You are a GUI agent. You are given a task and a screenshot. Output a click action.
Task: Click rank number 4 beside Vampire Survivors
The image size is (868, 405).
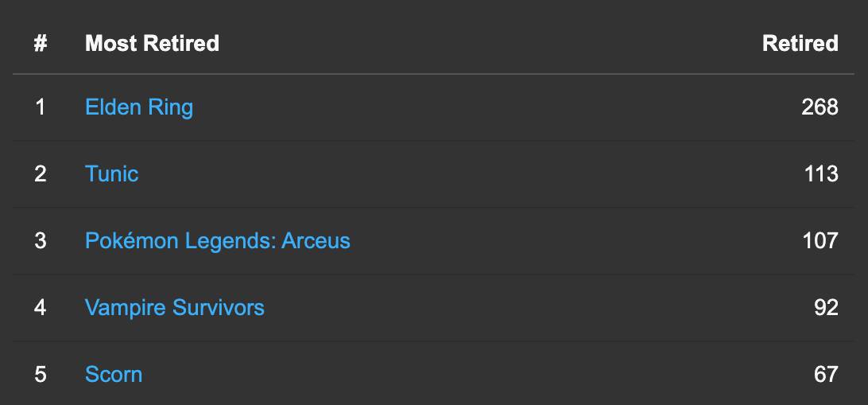tap(41, 307)
